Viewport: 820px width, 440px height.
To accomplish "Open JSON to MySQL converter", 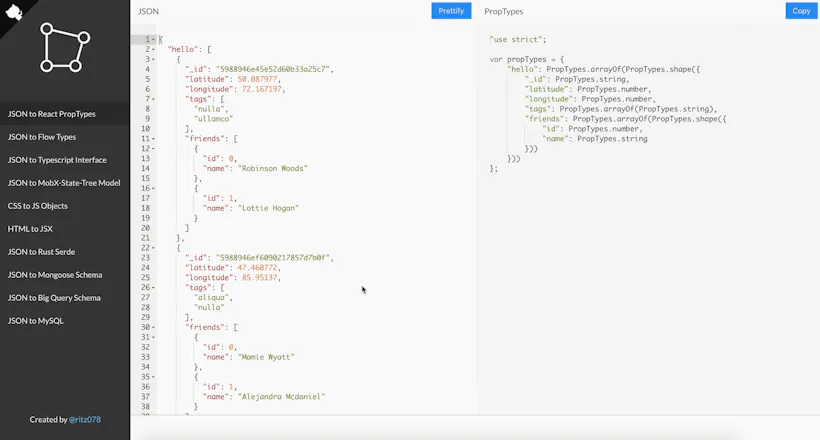I will [x=36, y=321].
